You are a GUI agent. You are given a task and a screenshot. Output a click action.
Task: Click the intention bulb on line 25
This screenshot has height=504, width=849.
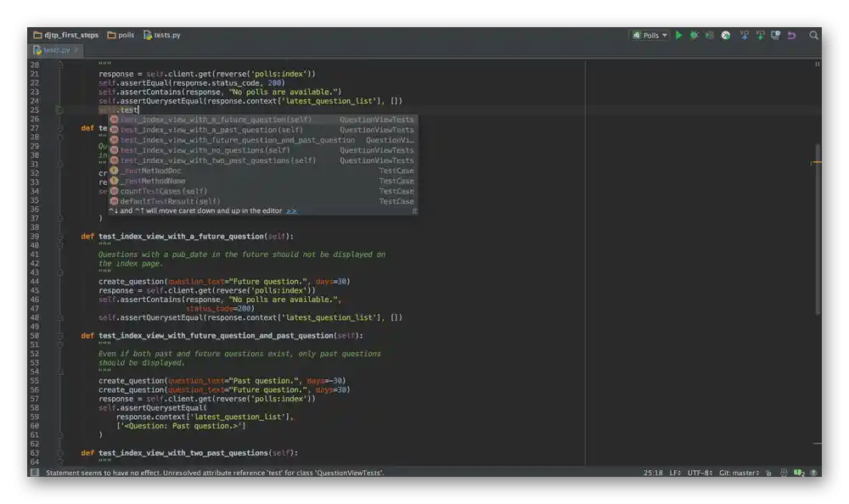point(59,110)
